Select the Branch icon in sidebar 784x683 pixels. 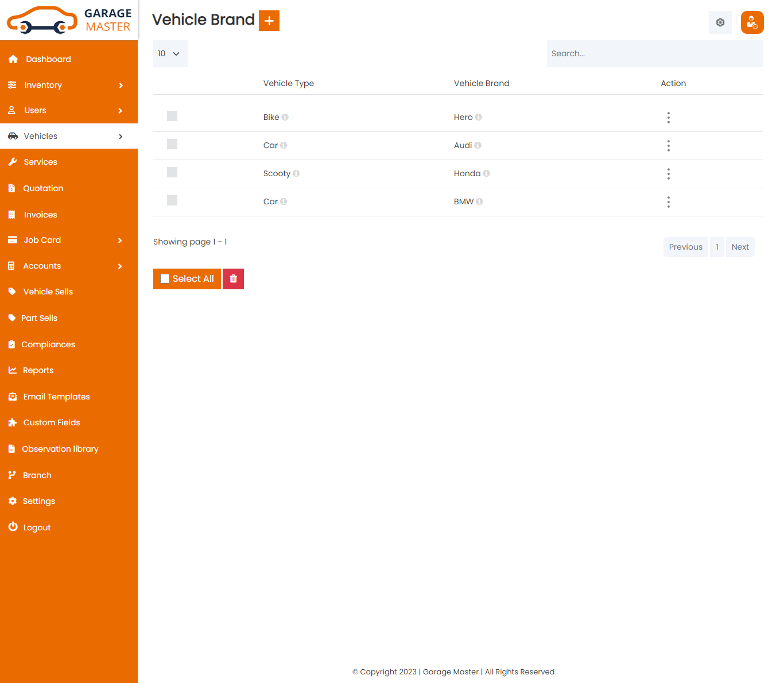tap(13, 475)
